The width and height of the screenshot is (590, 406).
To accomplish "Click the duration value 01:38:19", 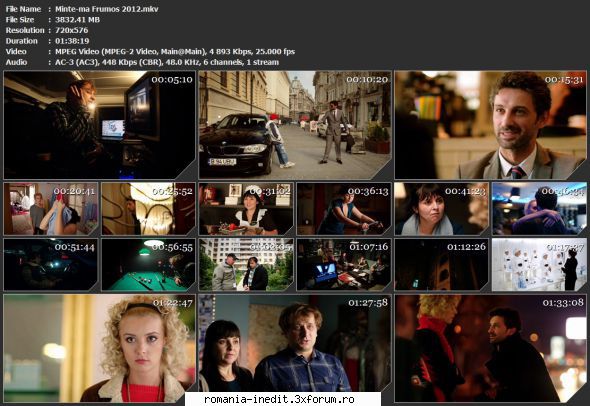I will (72, 41).
